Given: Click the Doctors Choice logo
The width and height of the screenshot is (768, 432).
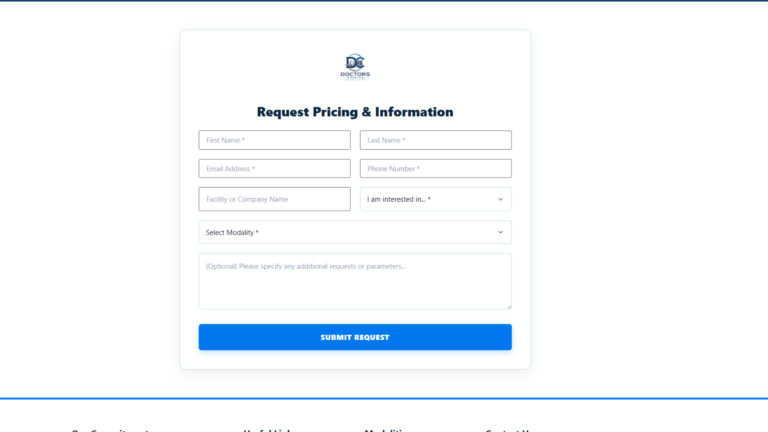Looking at the screenshot, I should coord(355,67).
